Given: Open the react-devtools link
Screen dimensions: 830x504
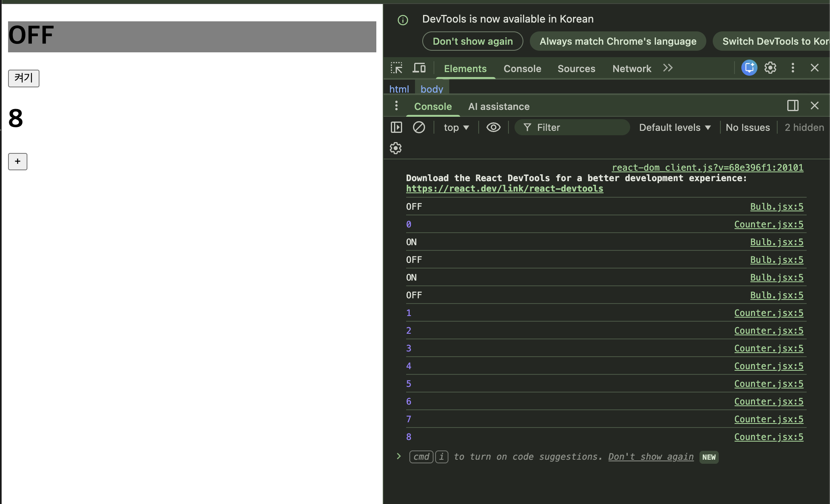Looking at the screenshot, I should pos(504,189).
